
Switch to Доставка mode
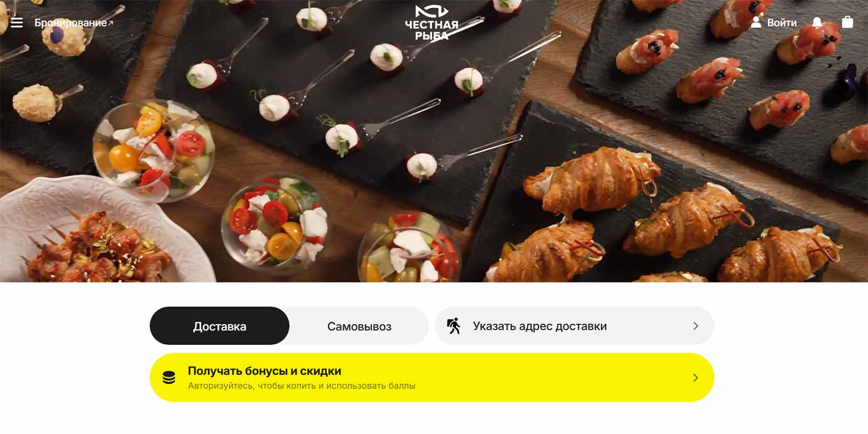click(x=220, y=326)
